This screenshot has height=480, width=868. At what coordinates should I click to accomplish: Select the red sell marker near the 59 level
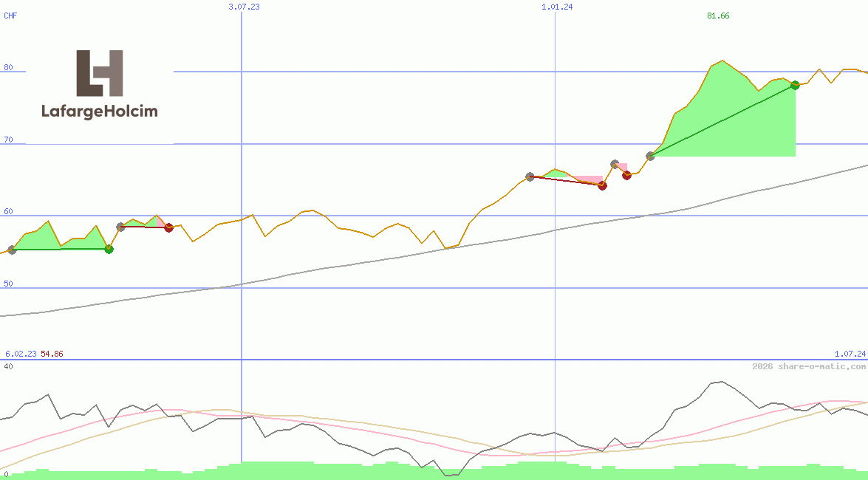(x=168, y=228)
